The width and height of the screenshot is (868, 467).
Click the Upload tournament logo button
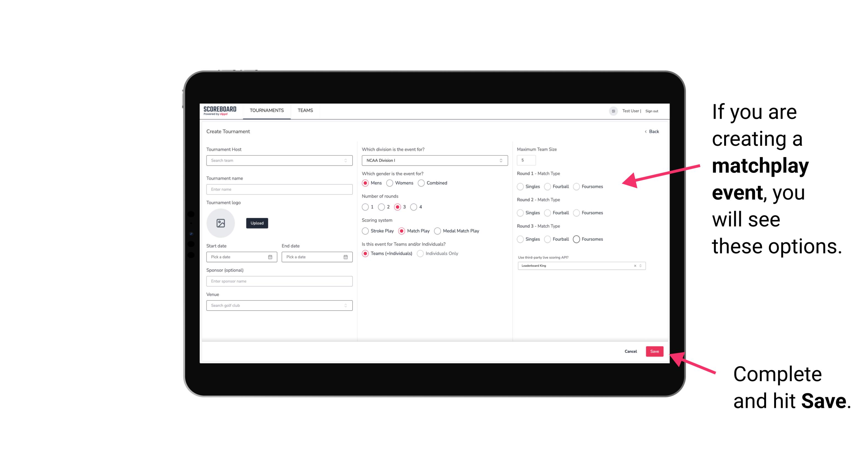(x=257, y=224)
